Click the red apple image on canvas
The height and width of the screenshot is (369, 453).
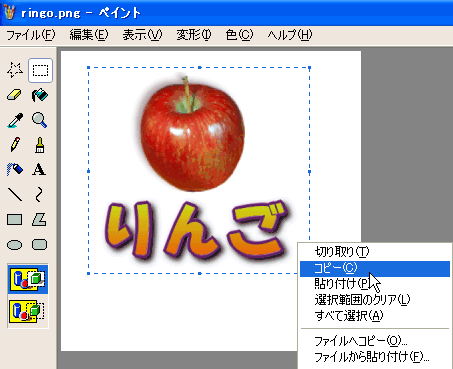pos(192,135)
